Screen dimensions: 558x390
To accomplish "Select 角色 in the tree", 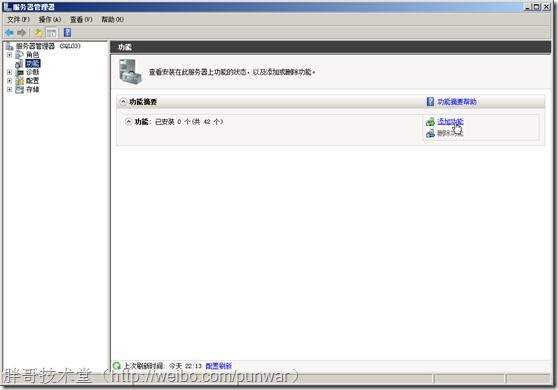I will coord(33,55).
